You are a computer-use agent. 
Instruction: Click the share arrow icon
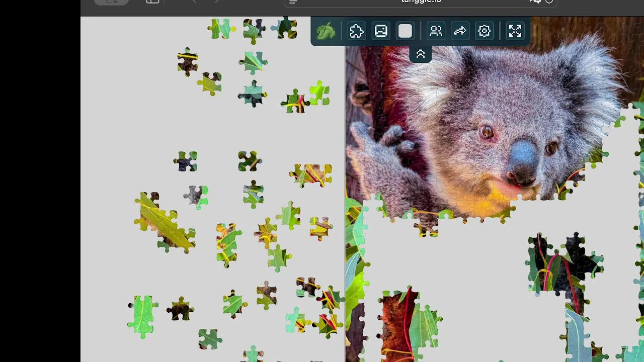(x=460, y=32)
